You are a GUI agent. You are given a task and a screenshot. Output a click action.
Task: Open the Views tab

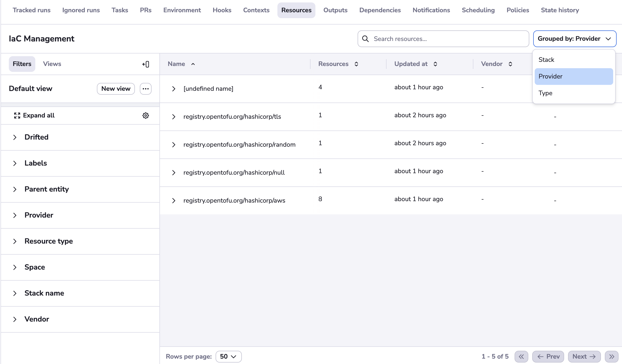click(52, 64)
